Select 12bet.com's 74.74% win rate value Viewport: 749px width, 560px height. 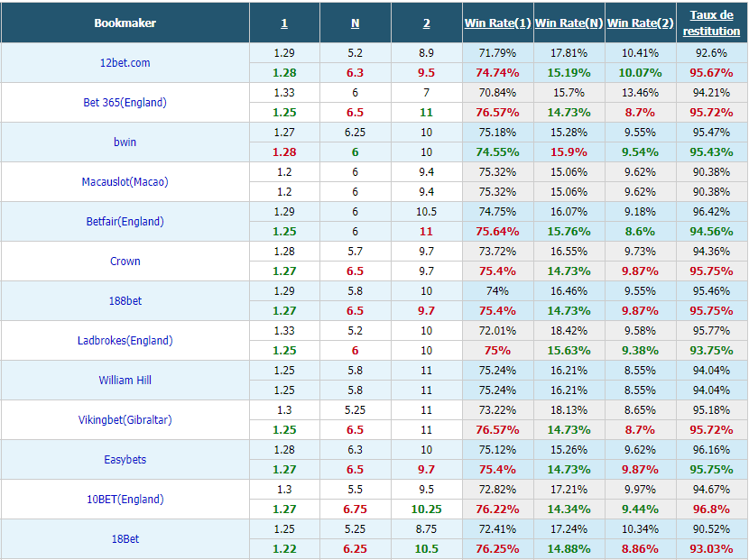[497, 73]
